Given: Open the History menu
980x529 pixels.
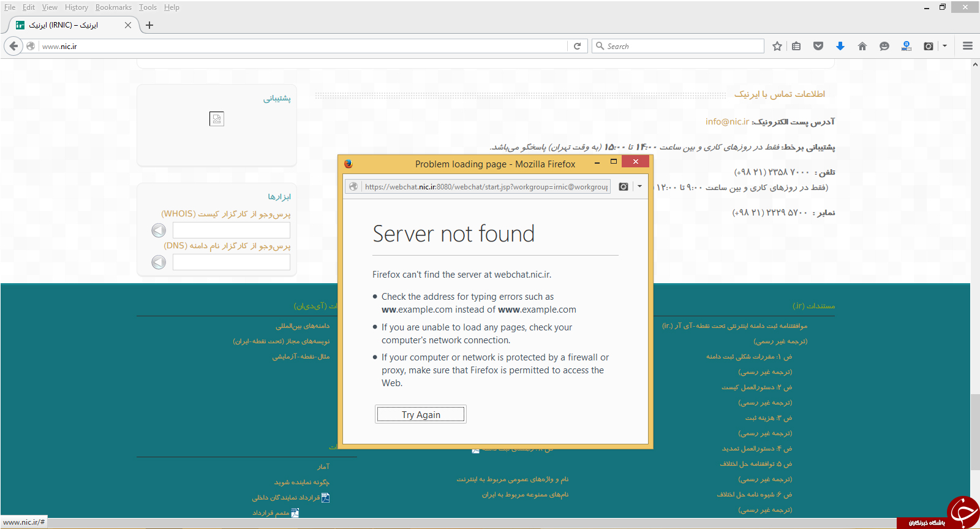Looking at the screenshot, I should pos(77,7).
